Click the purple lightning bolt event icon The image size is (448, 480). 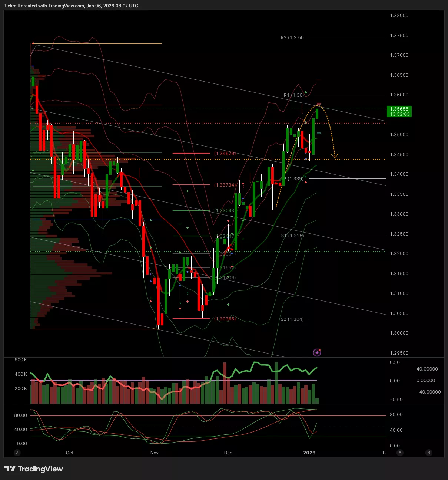tap(317, 352)
